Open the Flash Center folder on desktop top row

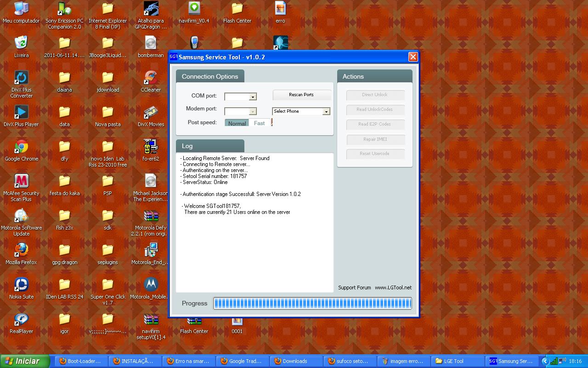(237, 12)
